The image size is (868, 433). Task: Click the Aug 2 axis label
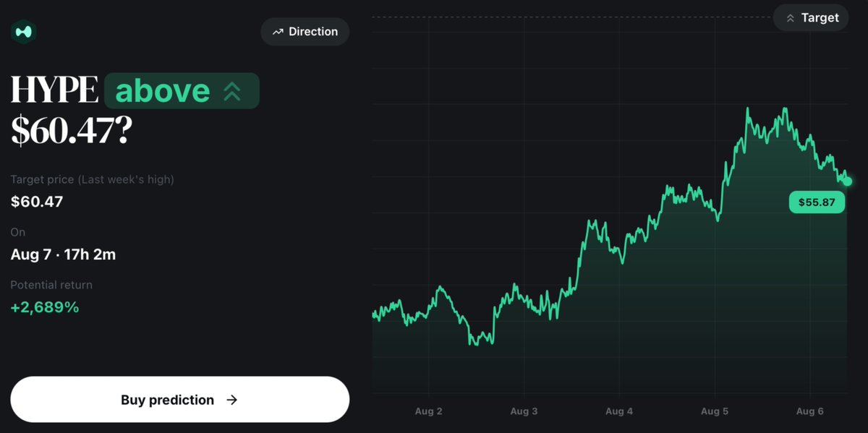click(428, 411)
